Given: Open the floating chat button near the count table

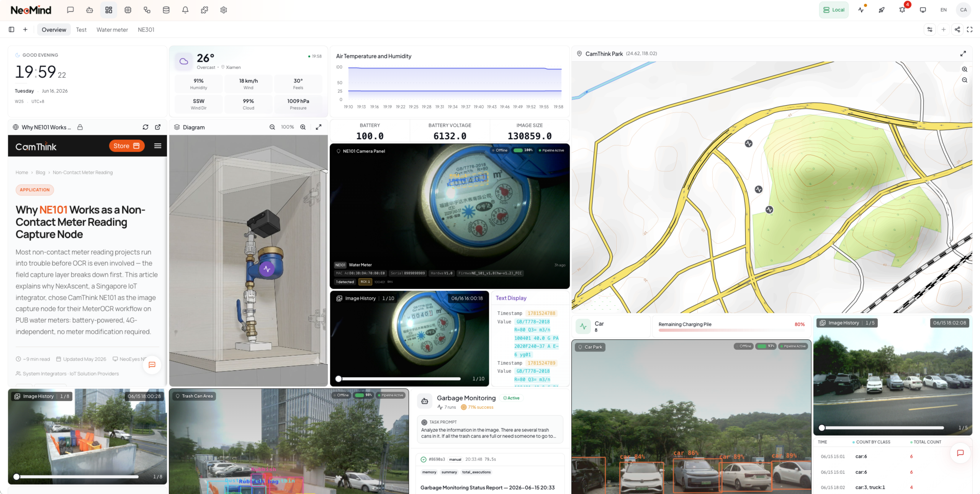Looking at the screenshot, I should coord(960,453).
